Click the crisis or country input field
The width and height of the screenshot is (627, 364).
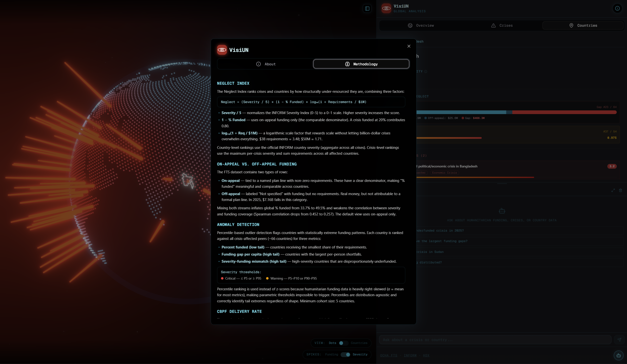click(x=495, y=340)
